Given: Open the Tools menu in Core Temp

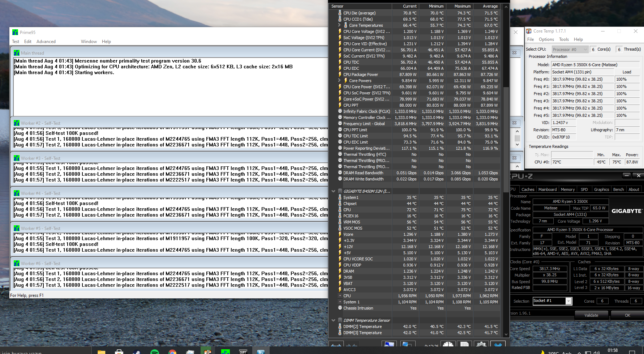Looking at the screenshot, I should coord(564,39).
